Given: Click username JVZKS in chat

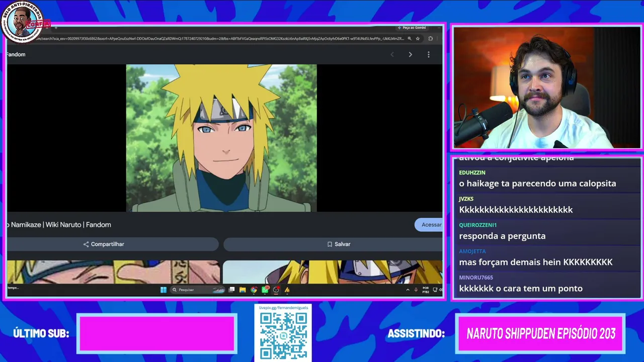Looking at the screenshot, I should coord(466,199).
